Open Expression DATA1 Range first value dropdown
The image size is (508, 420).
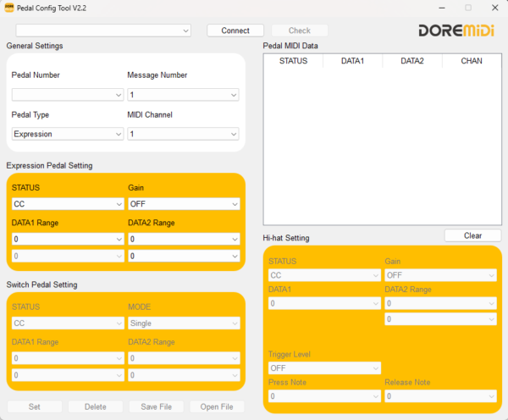68,239
